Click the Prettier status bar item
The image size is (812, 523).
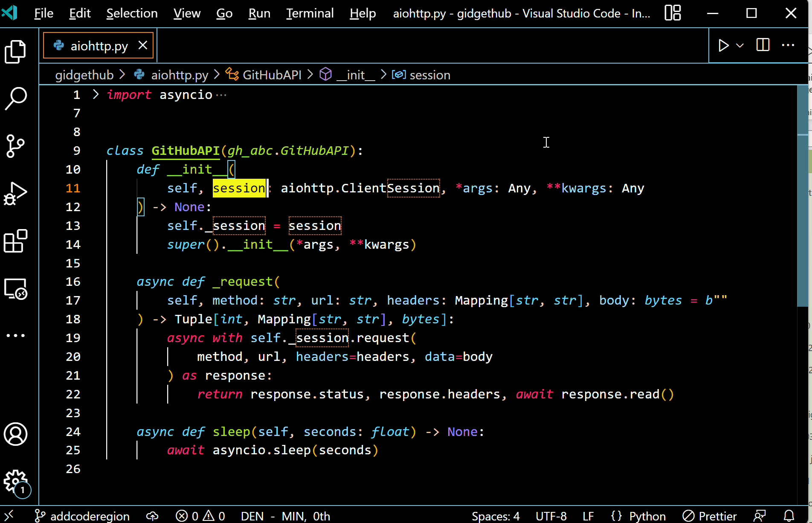[710, 516]
